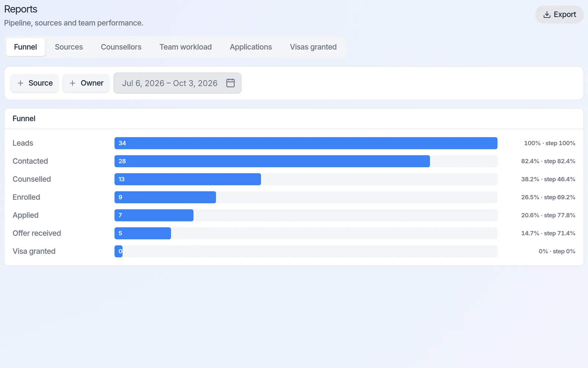Click the calendar icon in the date range
This screenshot has width=588, height=368.
[230, 83]
